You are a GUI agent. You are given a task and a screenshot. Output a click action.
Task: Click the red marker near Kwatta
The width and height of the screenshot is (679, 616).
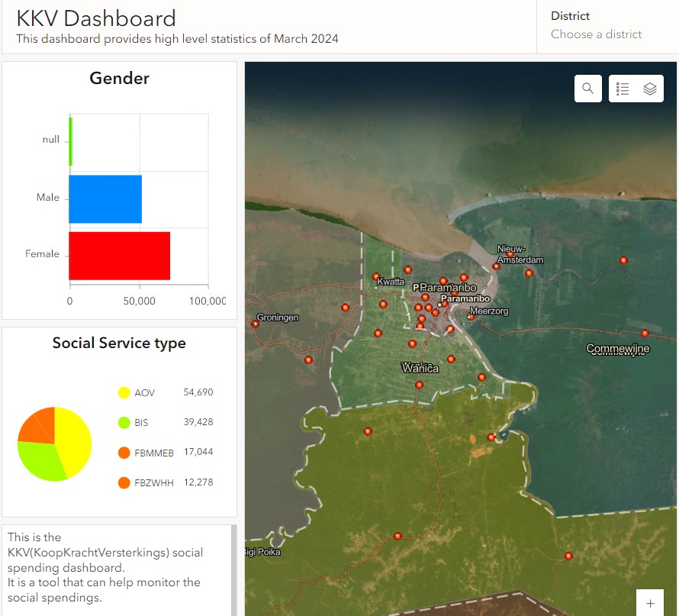[x=376, y=276]
